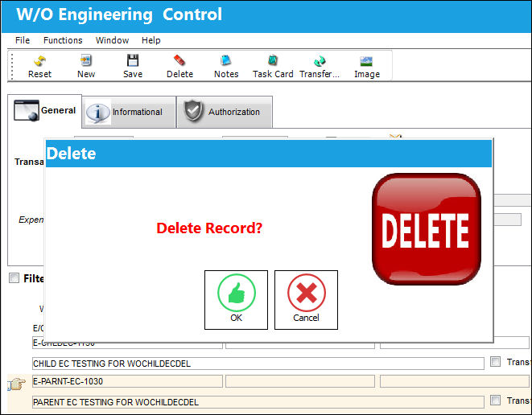
Task: Open the Task Card tool
Action: pyautogui.click(x=273, y=60)
